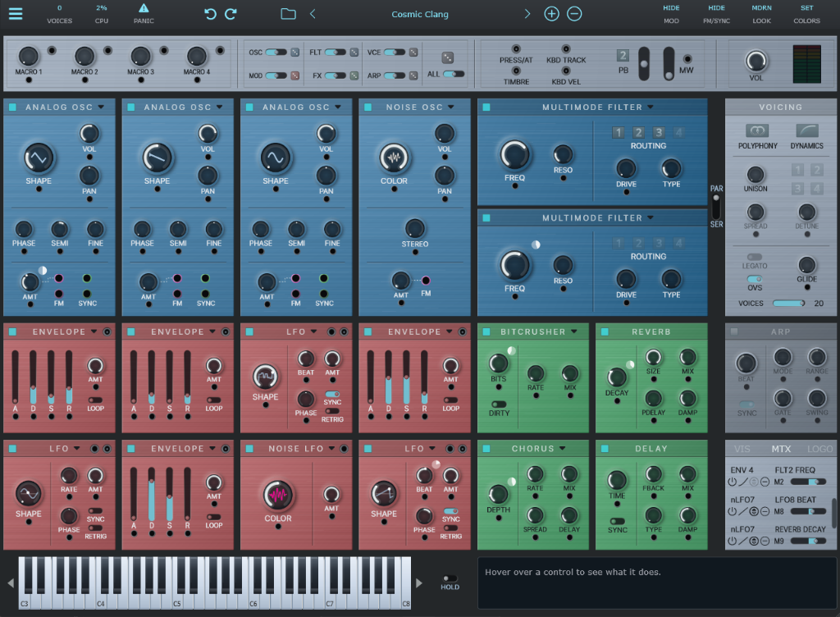The image size is (840, 617).
Task: Randomize FX with its dice icon
Action: pyautogui.click(x=354, y=75)
